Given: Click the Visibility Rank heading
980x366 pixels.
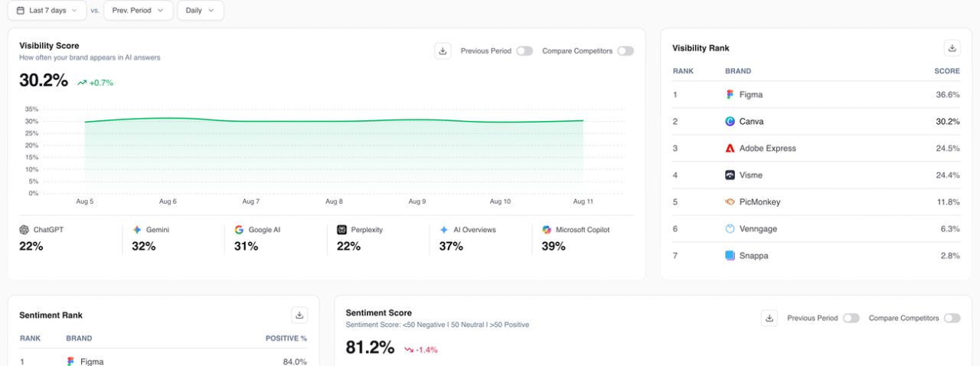Looking at the screenshot, I should click(701, 48).
